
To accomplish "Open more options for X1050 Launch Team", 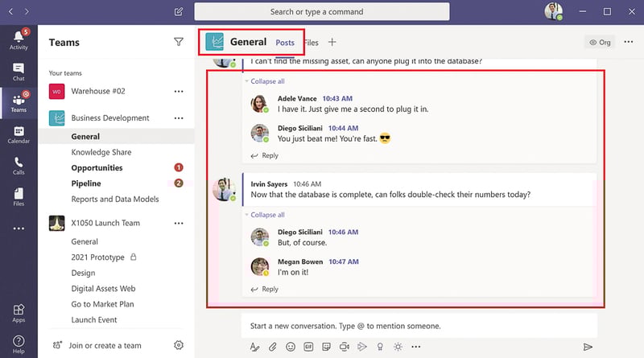I will pos(178,223).
